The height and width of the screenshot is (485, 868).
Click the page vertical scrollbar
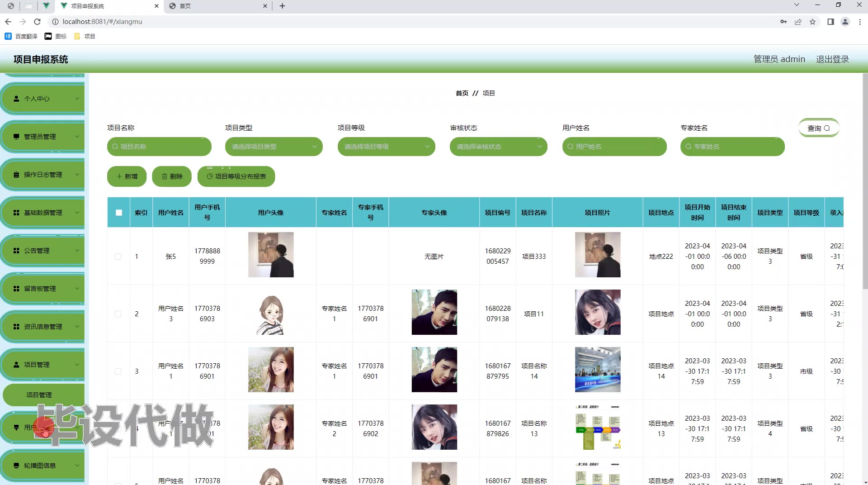click(x=865, y=181)
